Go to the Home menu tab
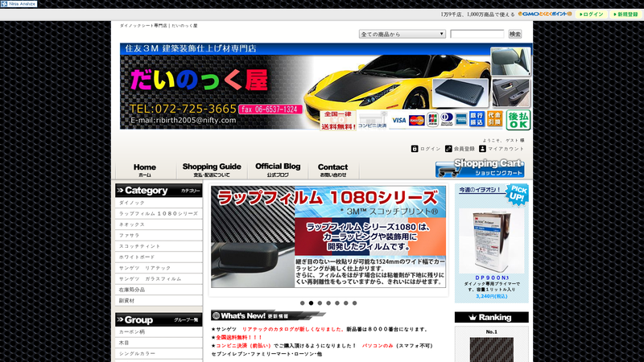This screenshot has width=644, height=362. click(145, 170)
